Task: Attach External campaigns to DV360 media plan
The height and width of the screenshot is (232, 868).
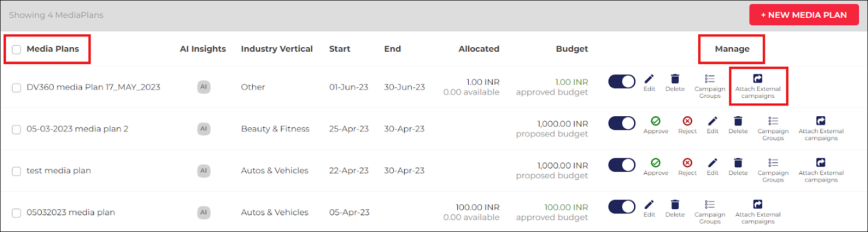Action: coord(758,86)
